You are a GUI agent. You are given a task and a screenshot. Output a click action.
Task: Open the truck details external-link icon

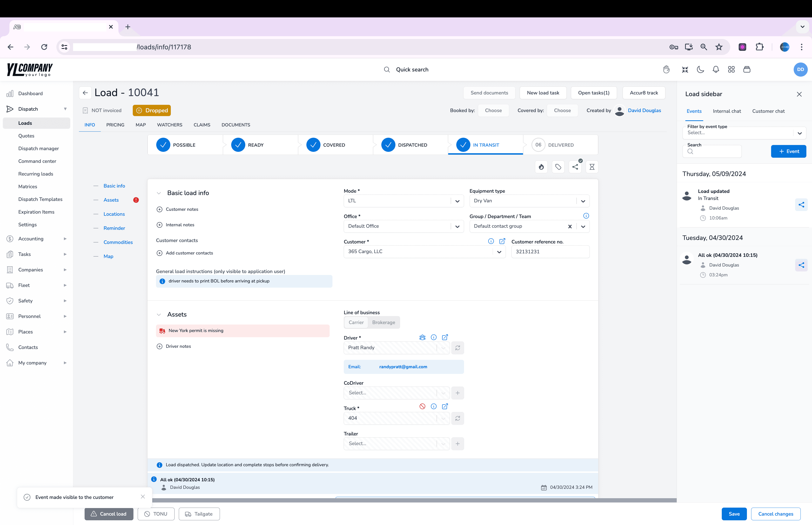(445, 406)
